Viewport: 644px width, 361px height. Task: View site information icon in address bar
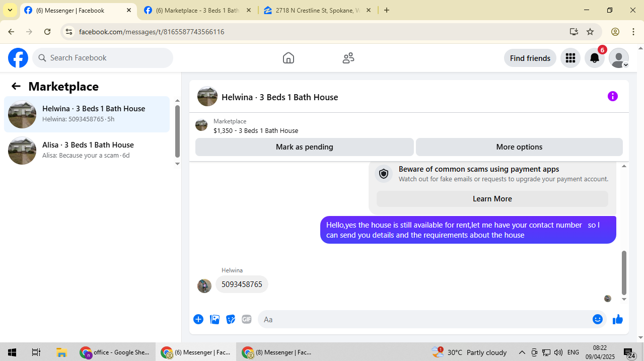coord(69,32)
